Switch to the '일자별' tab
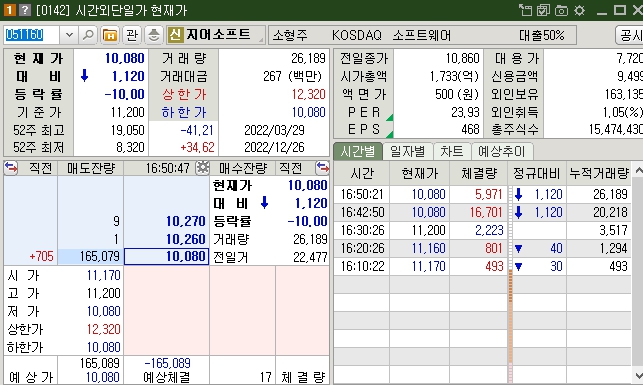 click(407, 151)
